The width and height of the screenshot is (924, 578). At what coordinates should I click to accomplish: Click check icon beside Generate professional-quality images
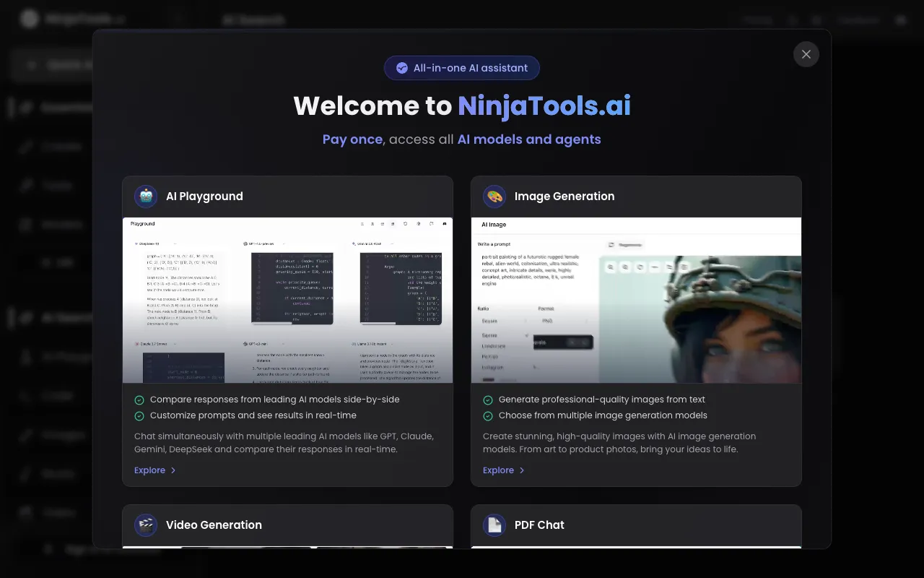pos(488,400)
